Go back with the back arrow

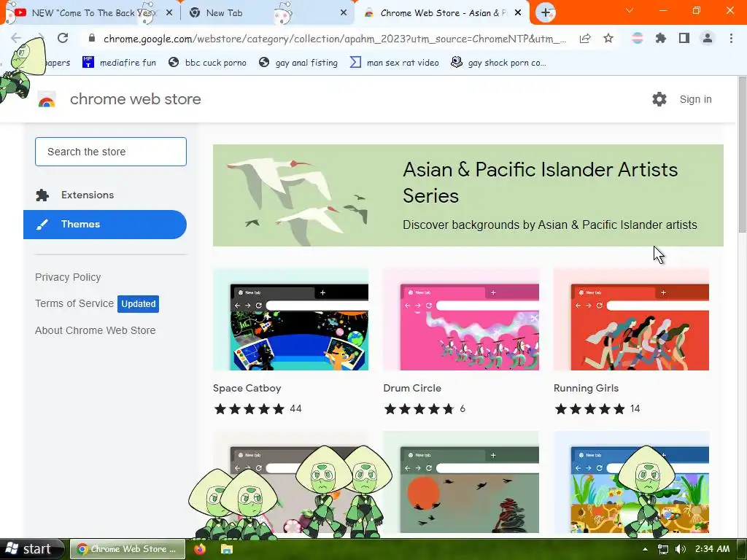(16, 38)
